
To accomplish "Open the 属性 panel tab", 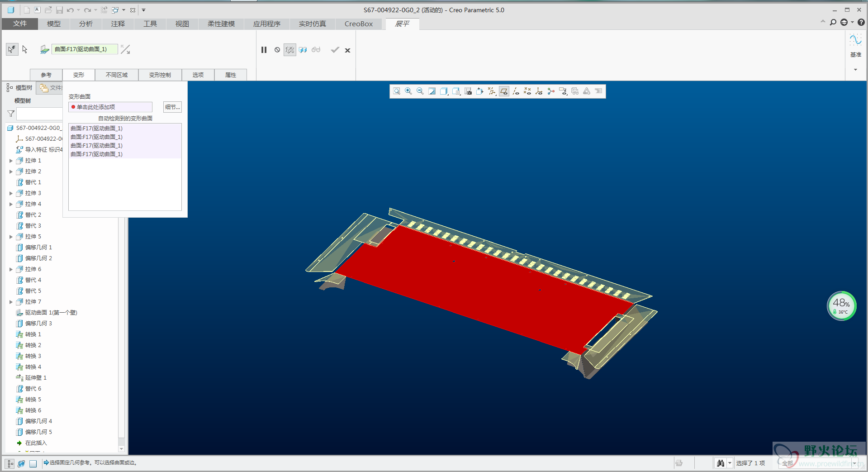I will [231, 75].
